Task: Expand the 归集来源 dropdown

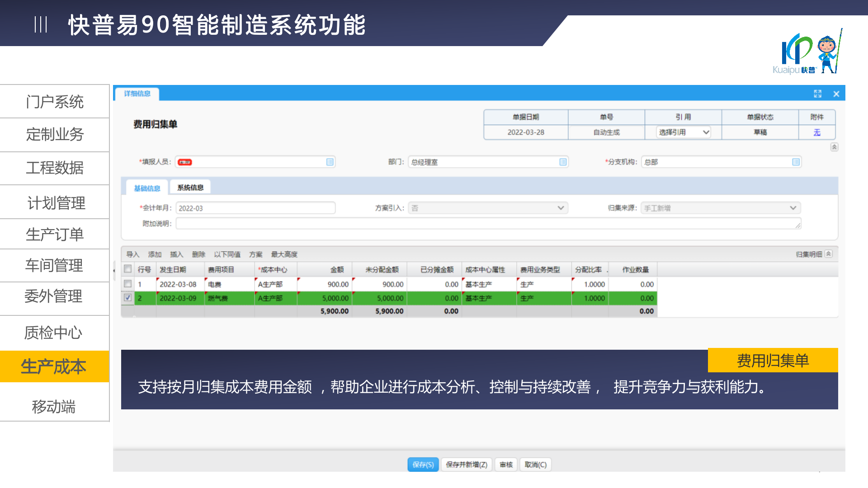Action: pyautogui.click(x=793, y=208)
